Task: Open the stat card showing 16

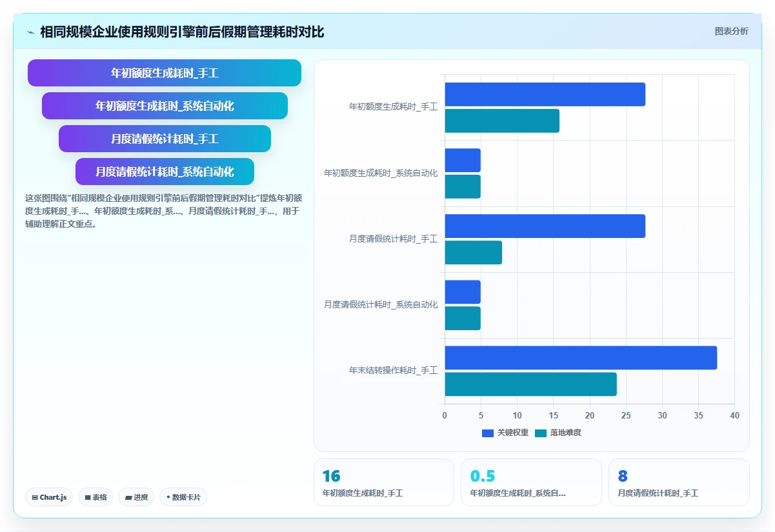Action: (x=384, y=482)
